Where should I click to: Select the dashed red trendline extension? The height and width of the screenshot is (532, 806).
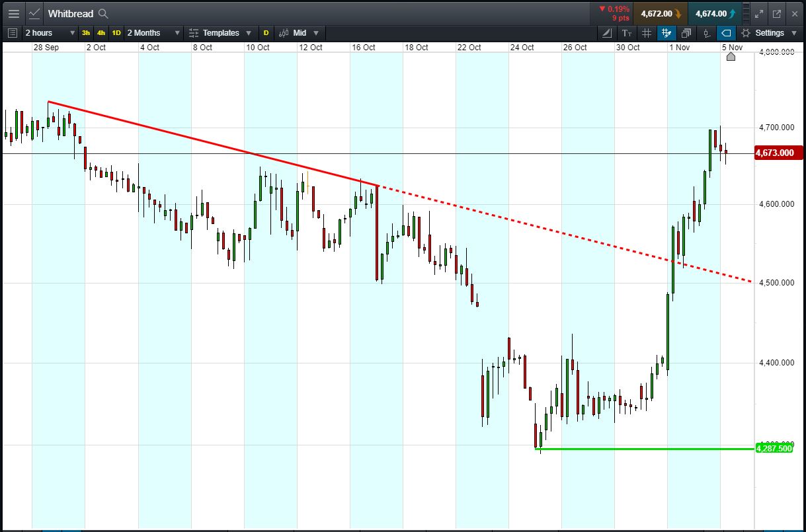click(x=565, y=234)
